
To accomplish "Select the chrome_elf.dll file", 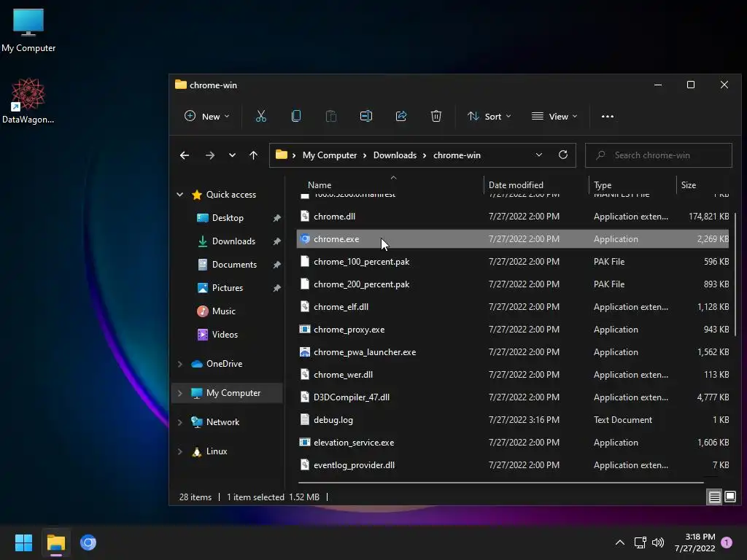I will 513,307.
